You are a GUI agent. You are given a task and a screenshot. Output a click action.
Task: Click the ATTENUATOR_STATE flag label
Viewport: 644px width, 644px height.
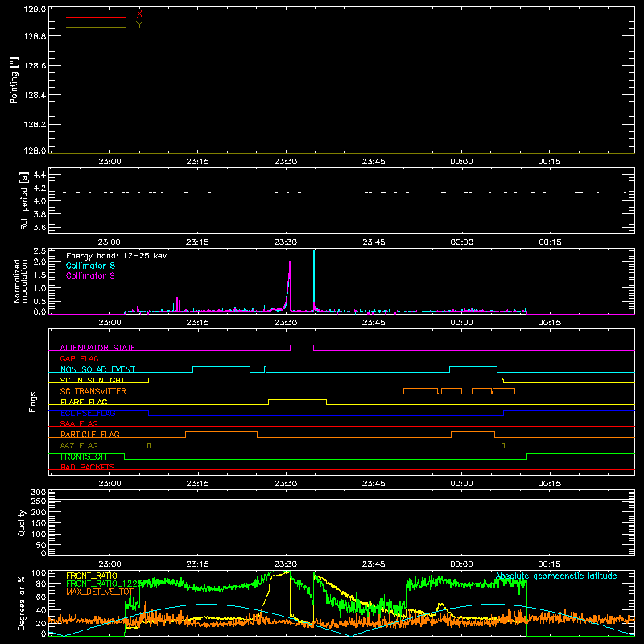coord(97,348)
